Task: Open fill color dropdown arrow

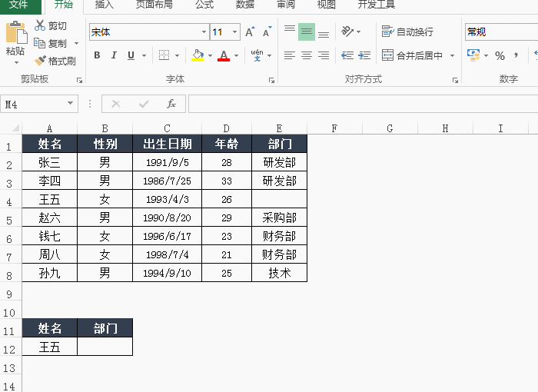Action: [x=210, y=55]
